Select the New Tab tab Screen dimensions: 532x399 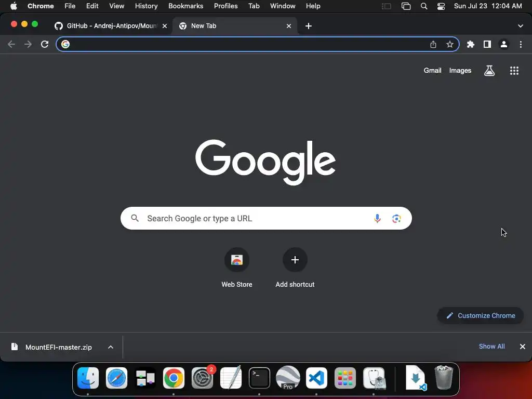(235, 26)
